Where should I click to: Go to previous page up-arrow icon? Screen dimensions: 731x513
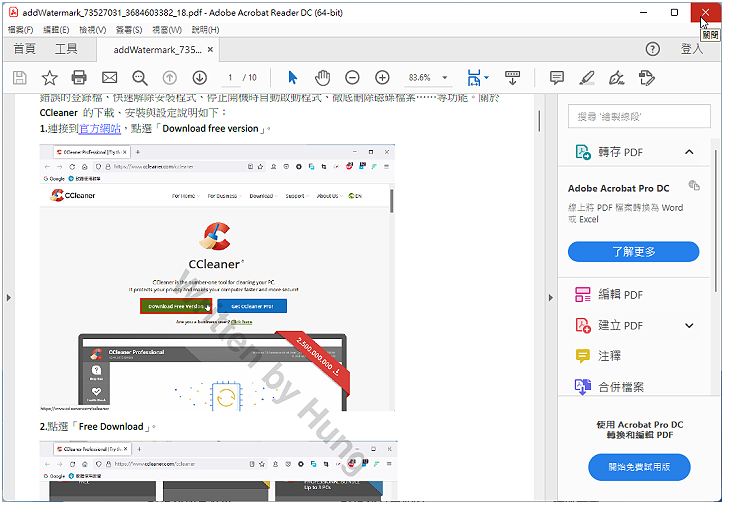coord(170,77)
